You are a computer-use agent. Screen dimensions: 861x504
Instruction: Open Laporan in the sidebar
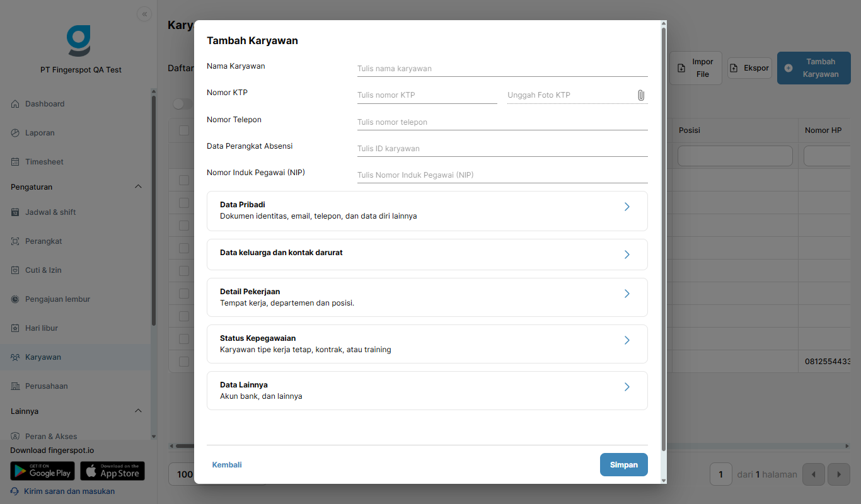tap(40, 133)
